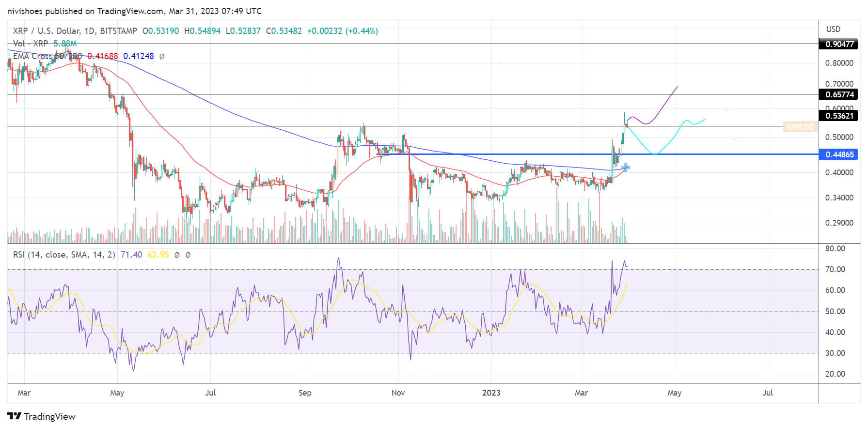
Task: Click the empty-set symbol after EMA Cross values
Action: pos(162,56)
